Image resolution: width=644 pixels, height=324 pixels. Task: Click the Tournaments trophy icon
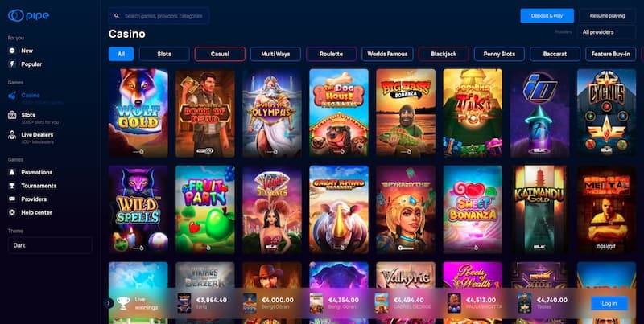click(x=12, y=186)
